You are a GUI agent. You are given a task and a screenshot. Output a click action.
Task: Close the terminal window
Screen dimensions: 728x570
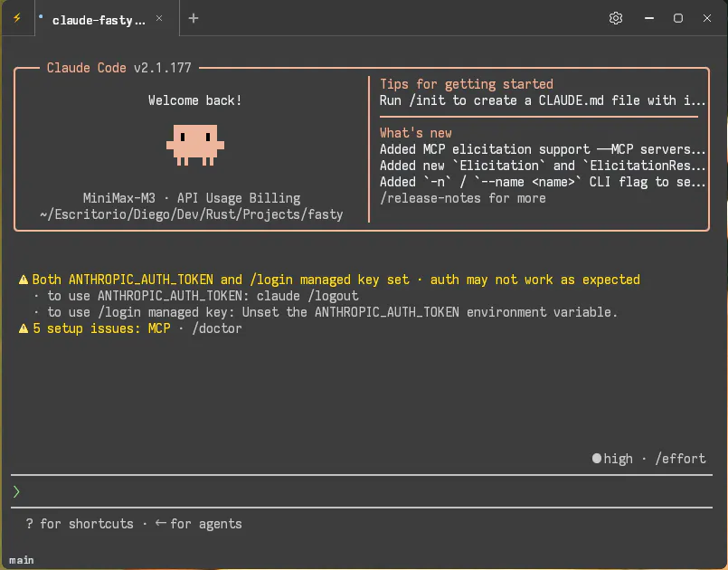(x=706, y=18)
